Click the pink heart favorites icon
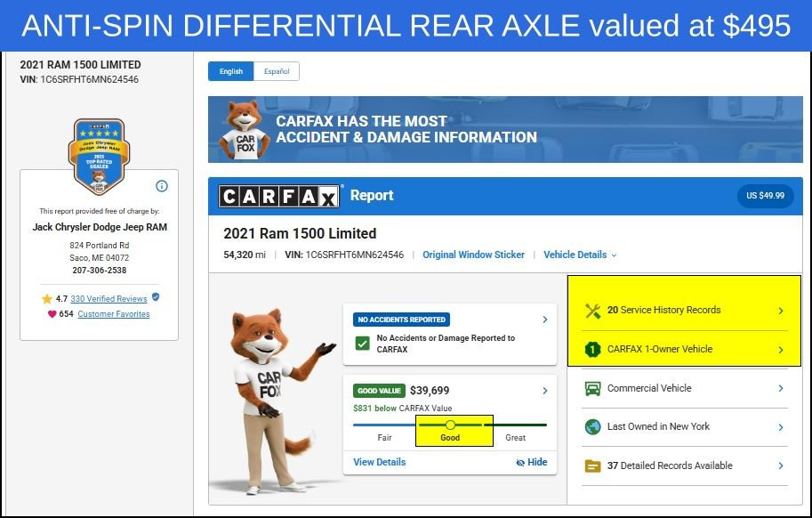 pos(52,314)
